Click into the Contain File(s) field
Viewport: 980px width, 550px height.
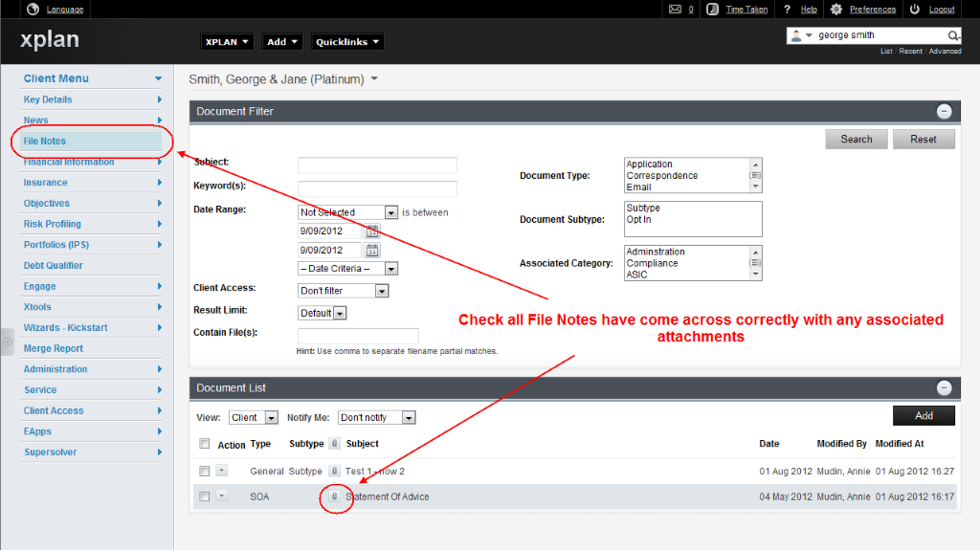pyautogui.click(x=358, y=336)
